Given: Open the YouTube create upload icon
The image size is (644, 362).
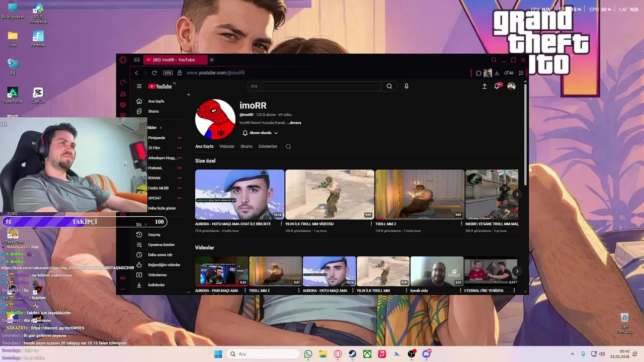Looking at the screenshot, I should [x=485, y=86].
